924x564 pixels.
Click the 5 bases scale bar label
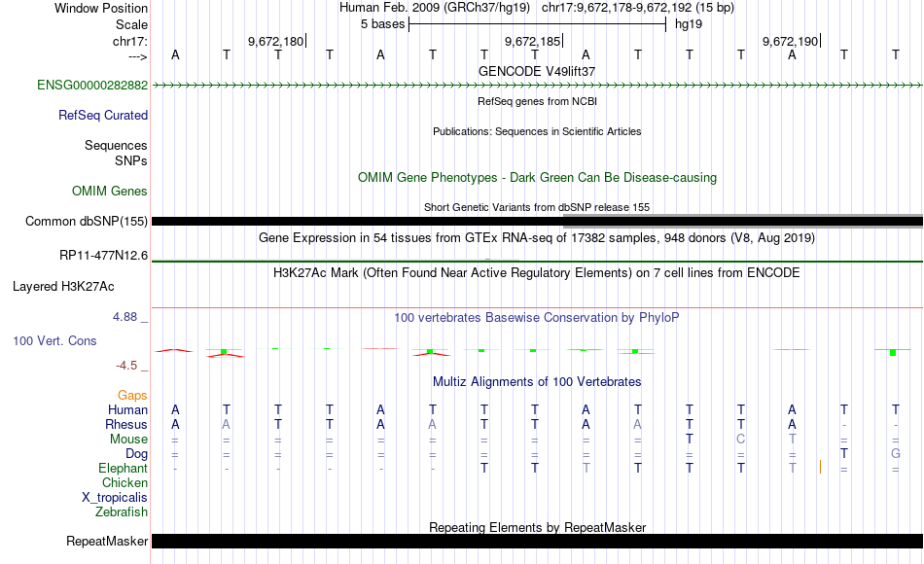(x=383, y=24)
